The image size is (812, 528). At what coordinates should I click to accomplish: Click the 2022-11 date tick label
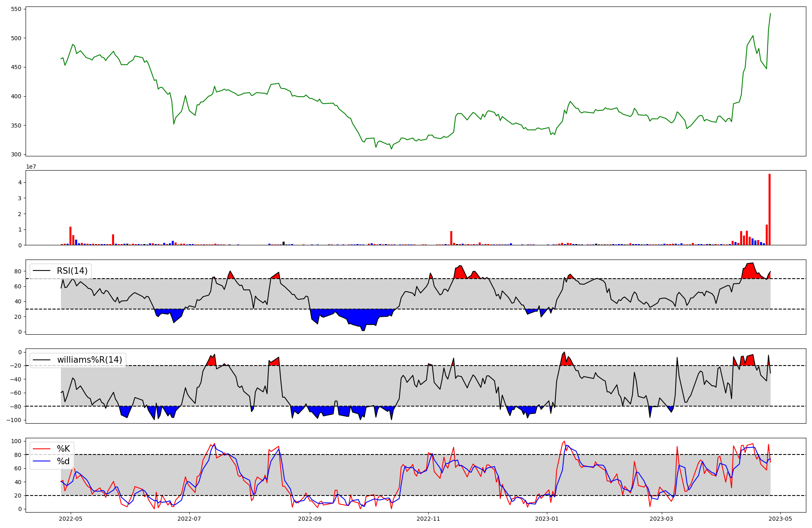click(428, 519)
